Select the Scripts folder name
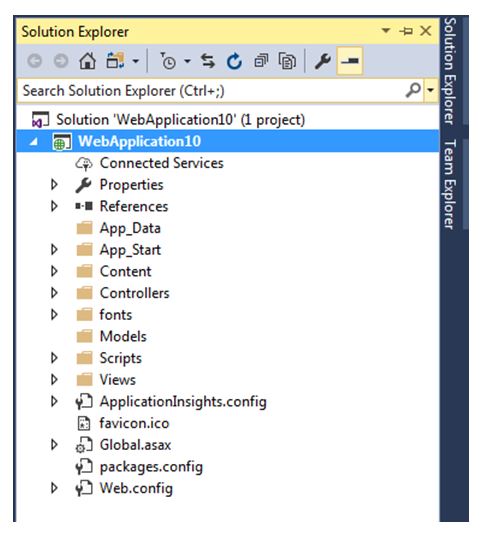 coord(120,358)
